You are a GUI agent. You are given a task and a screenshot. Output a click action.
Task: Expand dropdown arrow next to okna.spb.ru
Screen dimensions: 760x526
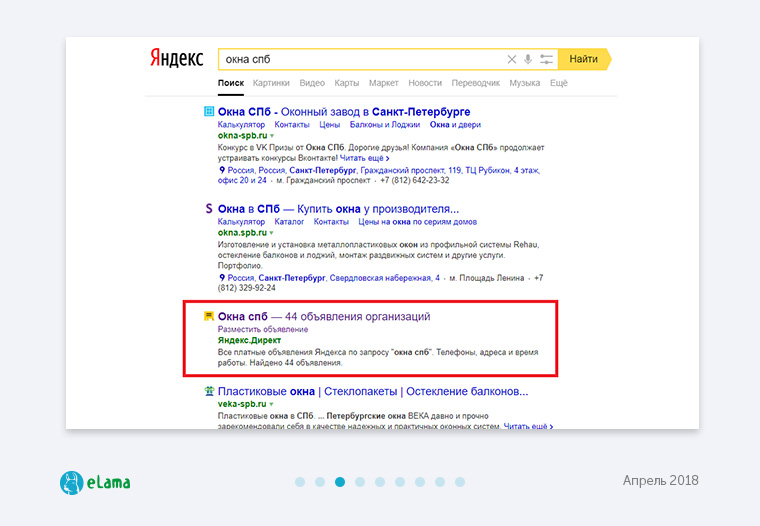click(x=271, y=233)
